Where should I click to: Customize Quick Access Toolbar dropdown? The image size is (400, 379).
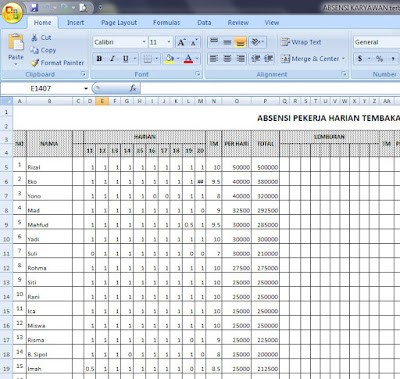click(100, 7)
